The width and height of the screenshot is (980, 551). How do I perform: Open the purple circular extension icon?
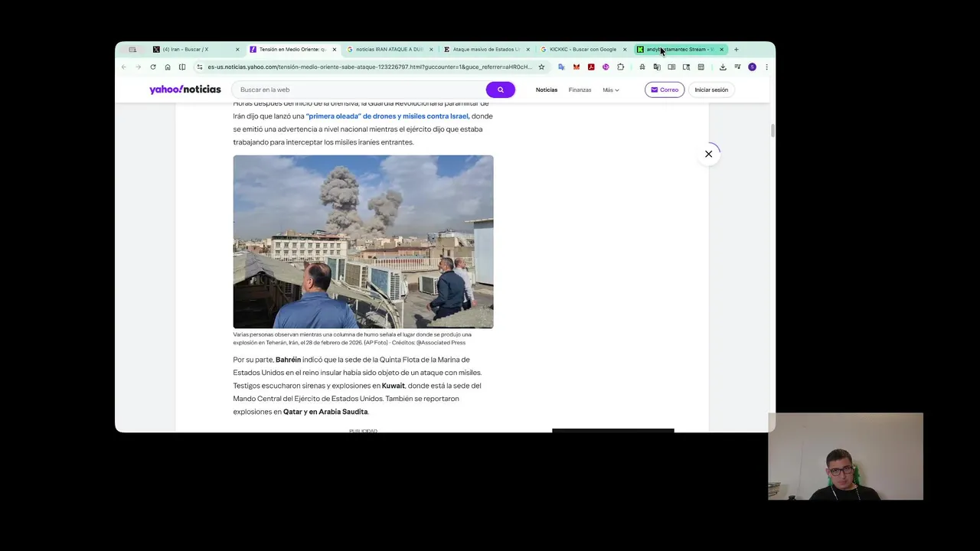(x=606, y=67)
